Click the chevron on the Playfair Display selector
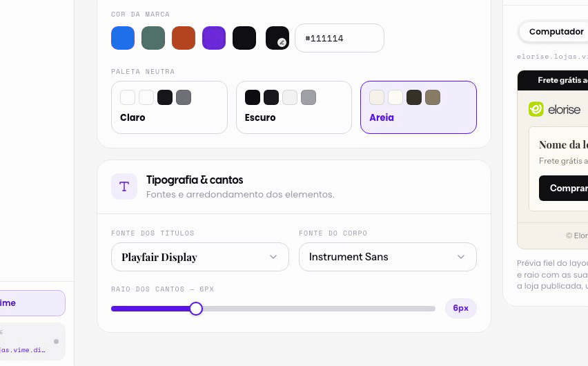The height and width of the screenshot is (366, 588). coord(273,257)
